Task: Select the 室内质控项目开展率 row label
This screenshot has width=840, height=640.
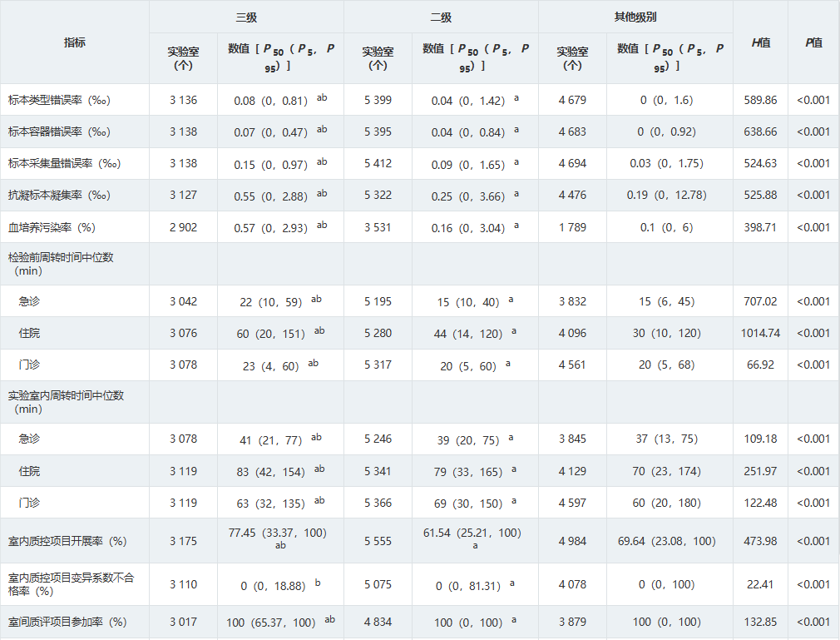Action: click(x=67, y=541)
